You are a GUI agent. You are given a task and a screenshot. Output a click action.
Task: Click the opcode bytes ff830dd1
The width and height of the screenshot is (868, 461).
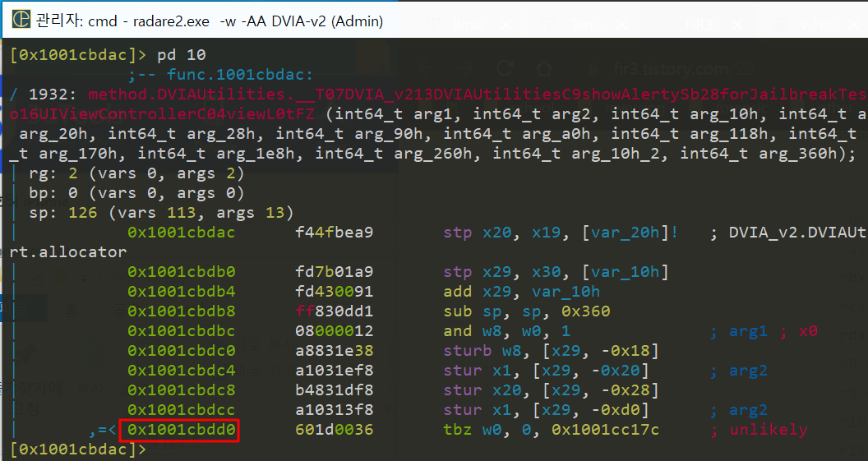[335, 311]
